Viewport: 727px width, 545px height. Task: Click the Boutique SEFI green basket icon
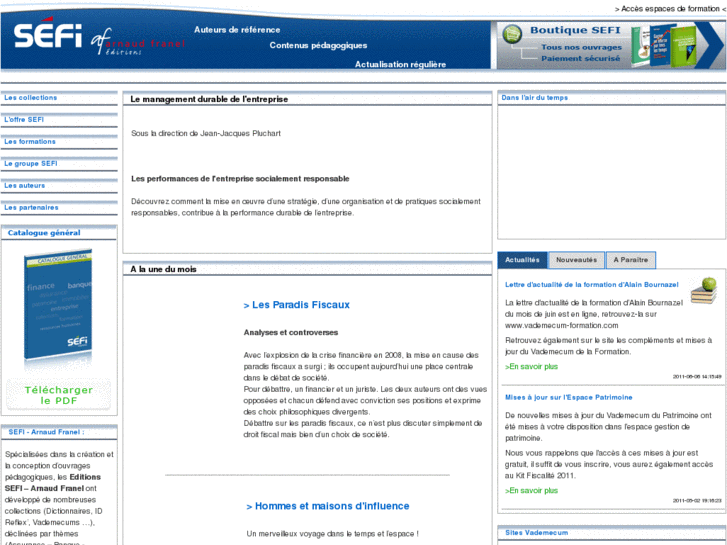tap(512, 34)
